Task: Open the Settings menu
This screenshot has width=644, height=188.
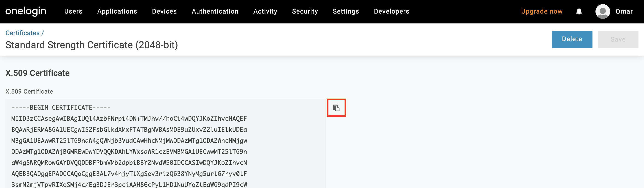Action: [346, 11]
